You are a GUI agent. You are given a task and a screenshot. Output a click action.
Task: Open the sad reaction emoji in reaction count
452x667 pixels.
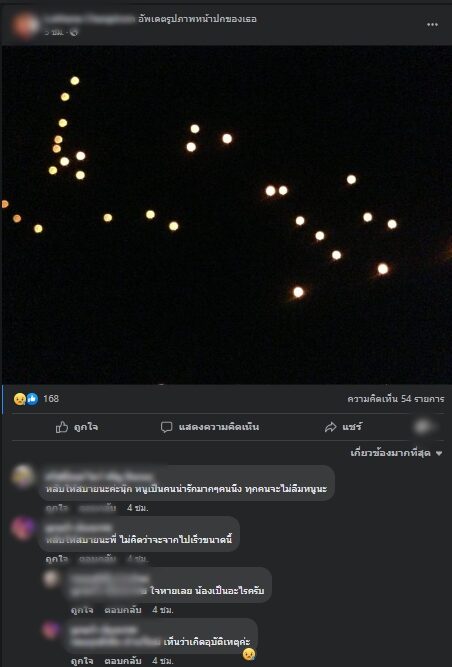[20, 399]
